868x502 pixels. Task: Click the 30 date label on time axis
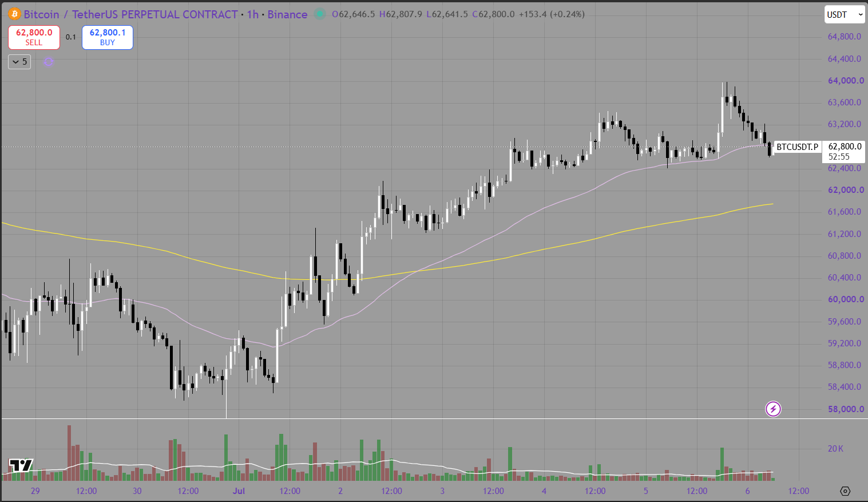tap(137, 491)
